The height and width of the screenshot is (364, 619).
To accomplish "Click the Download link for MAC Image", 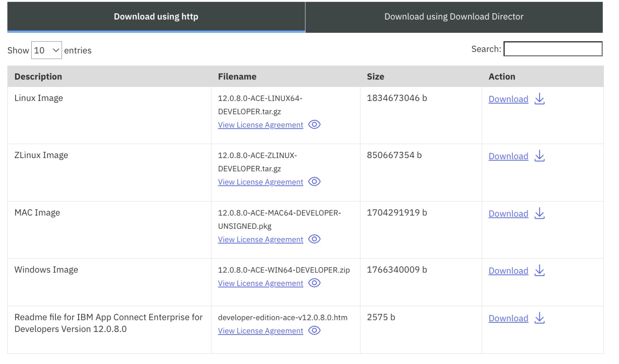I will (x=508, y=214).
